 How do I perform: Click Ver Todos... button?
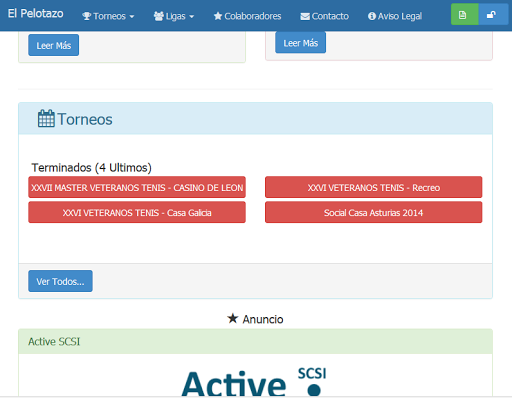(x=60, y=281)
